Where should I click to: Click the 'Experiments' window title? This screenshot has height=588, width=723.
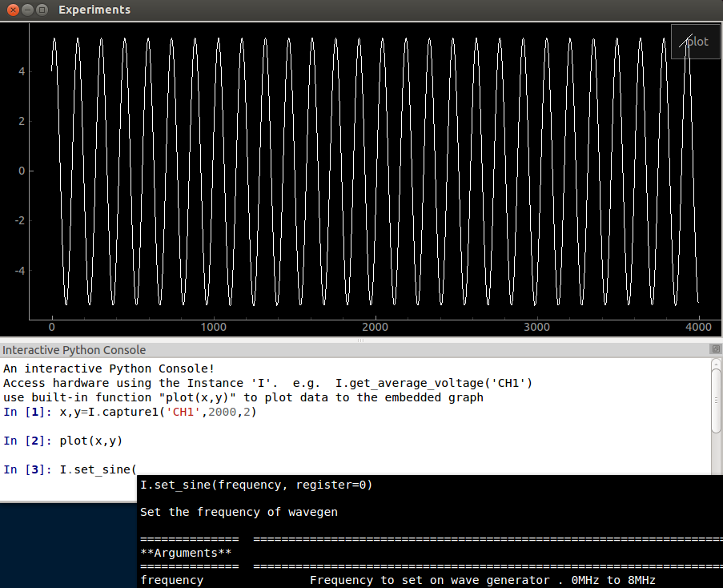[x=94, y=10]
